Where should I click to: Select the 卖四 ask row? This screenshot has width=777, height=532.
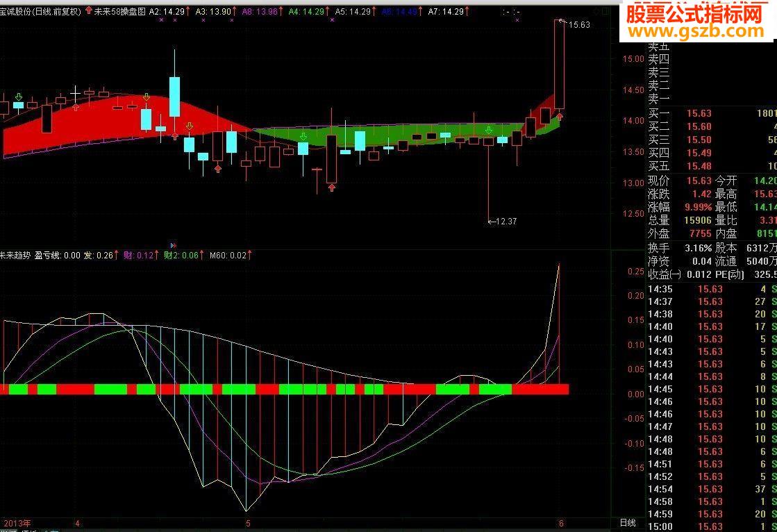click(712, 60)
